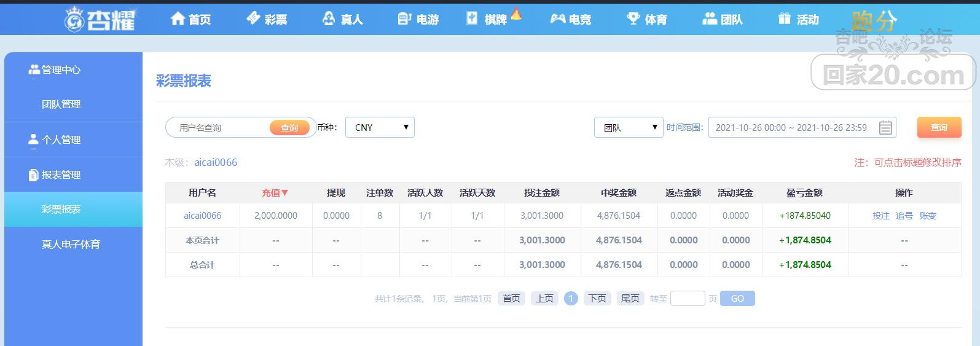Open the CNY currency dropdown
Viewport: 980px width, 346px height.
click(x=380, y=127)
